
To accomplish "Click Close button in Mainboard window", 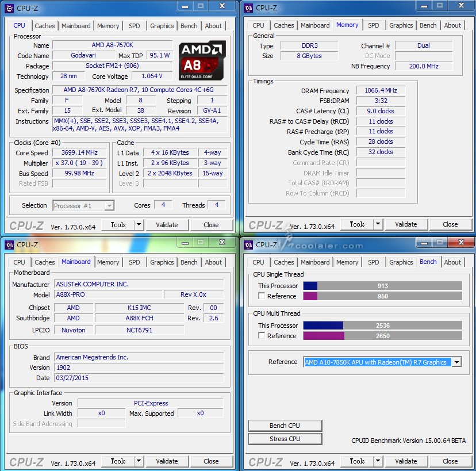I will [x=211, y=461].
